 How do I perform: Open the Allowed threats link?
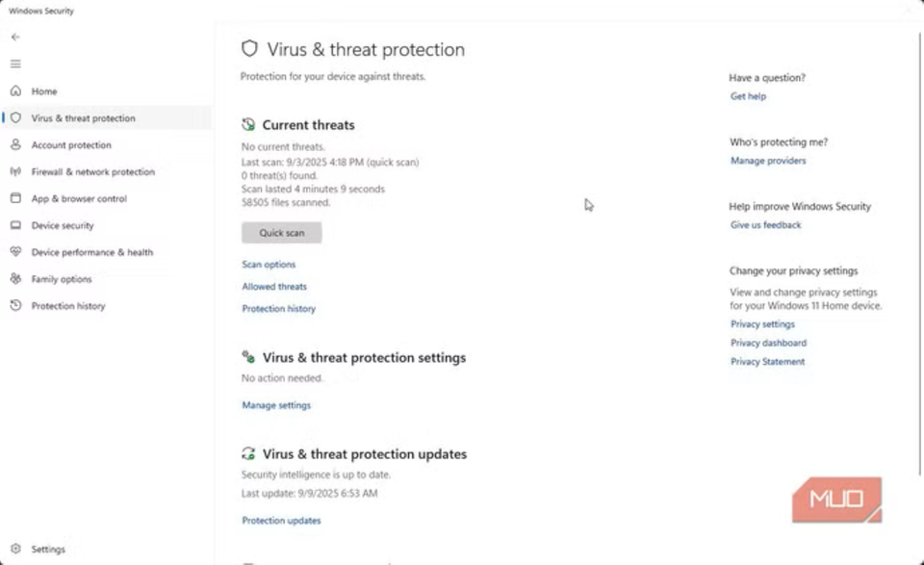pyautogui.click(x=274, y=287)
